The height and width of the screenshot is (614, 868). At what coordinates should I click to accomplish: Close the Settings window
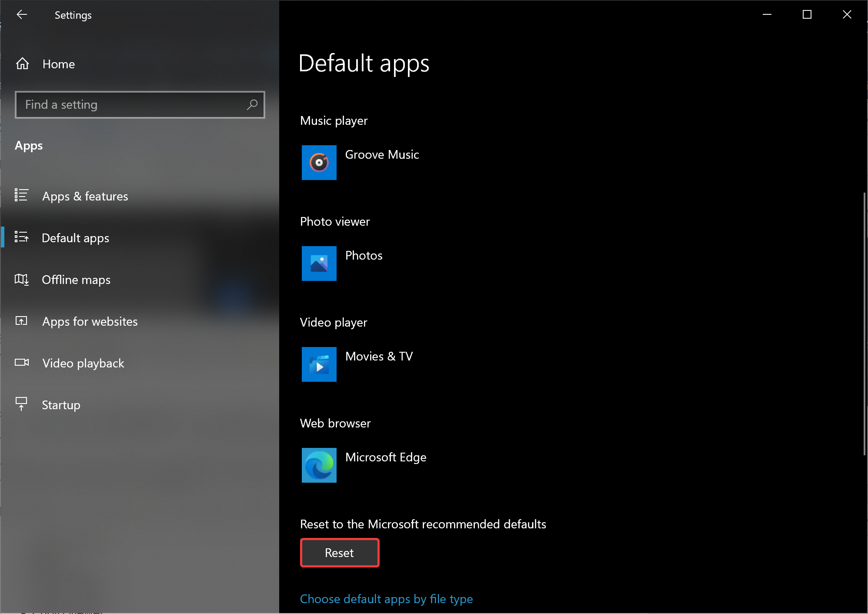[847, 15]
